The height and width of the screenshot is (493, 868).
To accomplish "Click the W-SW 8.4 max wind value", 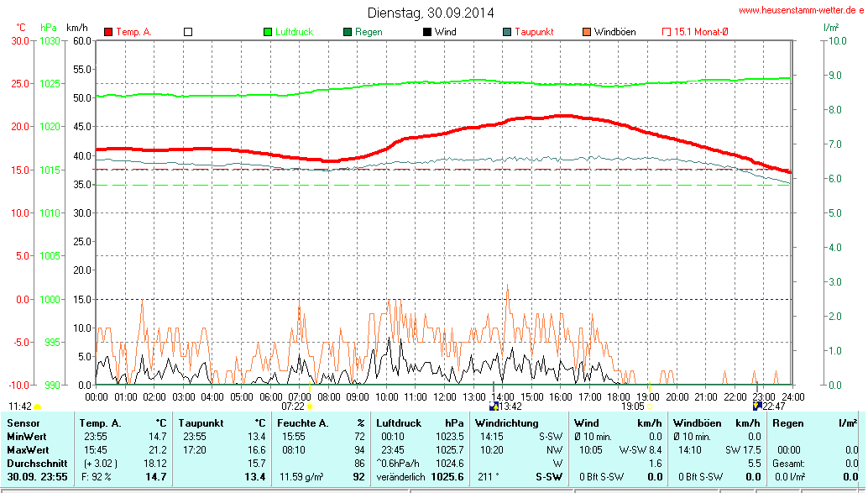I will tap(640, 450).
